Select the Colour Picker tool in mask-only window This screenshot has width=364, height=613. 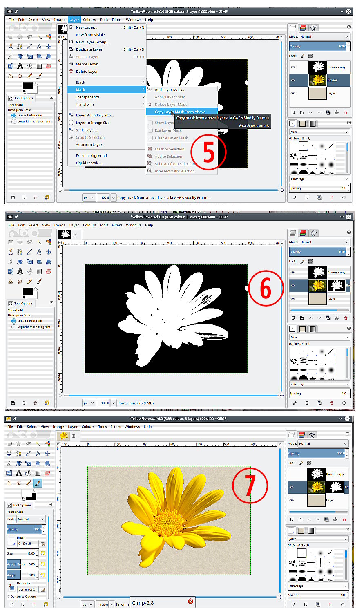pyautogui.click(x=29, y=252)
